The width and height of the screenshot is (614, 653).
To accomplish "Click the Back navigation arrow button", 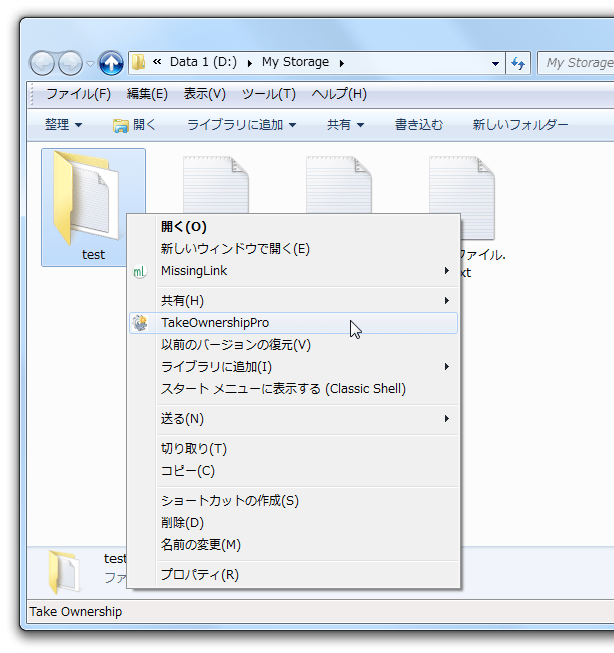I will pyautogui.click(x=42, y=63).
